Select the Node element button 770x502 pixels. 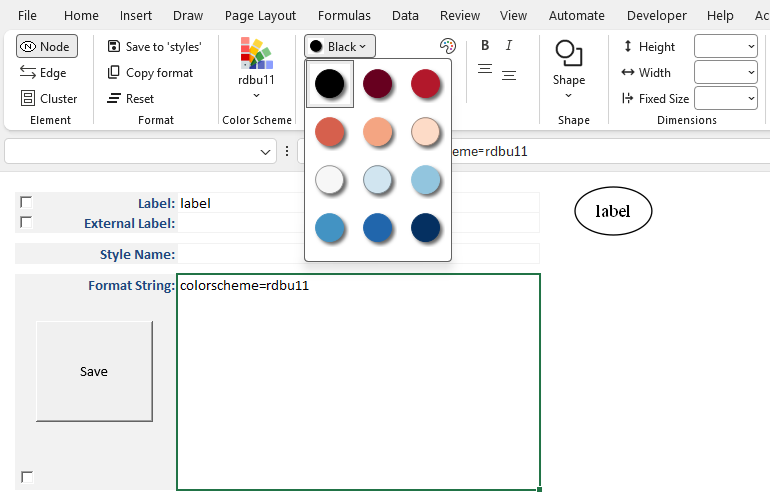tap(47, 47)
